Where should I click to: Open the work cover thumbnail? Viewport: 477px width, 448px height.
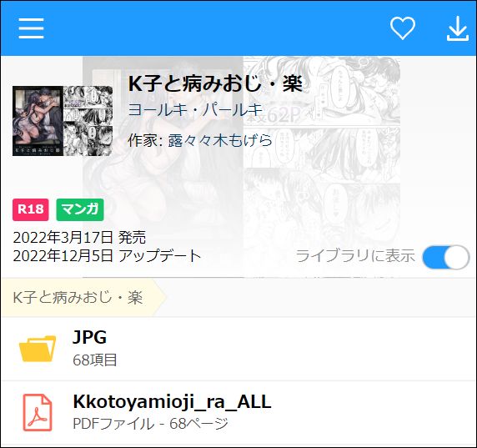tap(63, 121)
